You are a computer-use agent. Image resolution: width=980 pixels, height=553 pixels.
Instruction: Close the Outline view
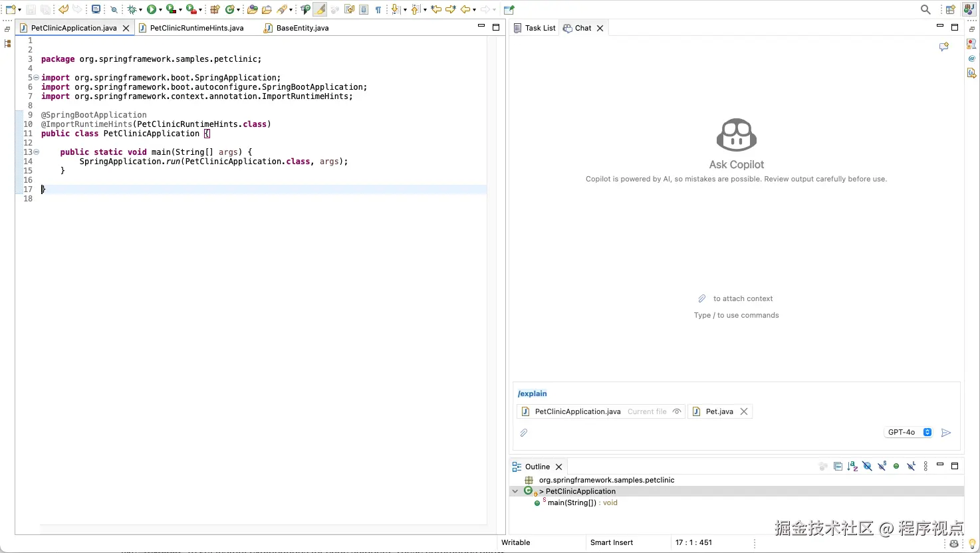pyautogui.click(x=559, y=467)
